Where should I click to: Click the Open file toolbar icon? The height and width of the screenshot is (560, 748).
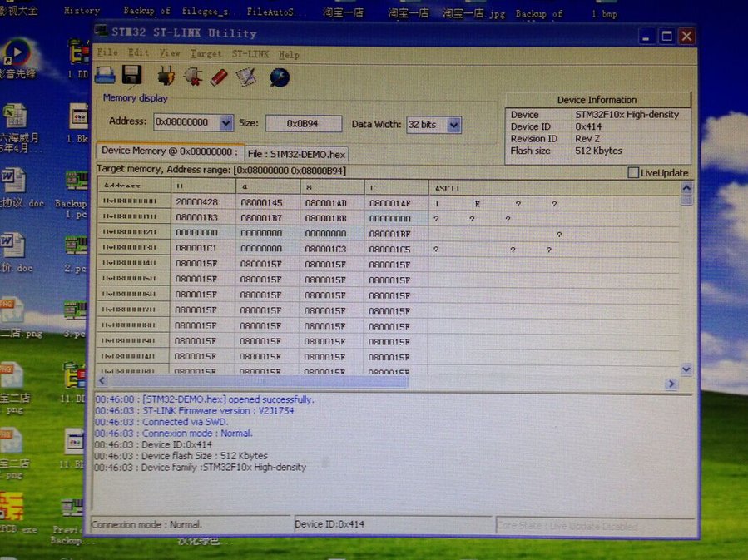[x=105, y=77]
